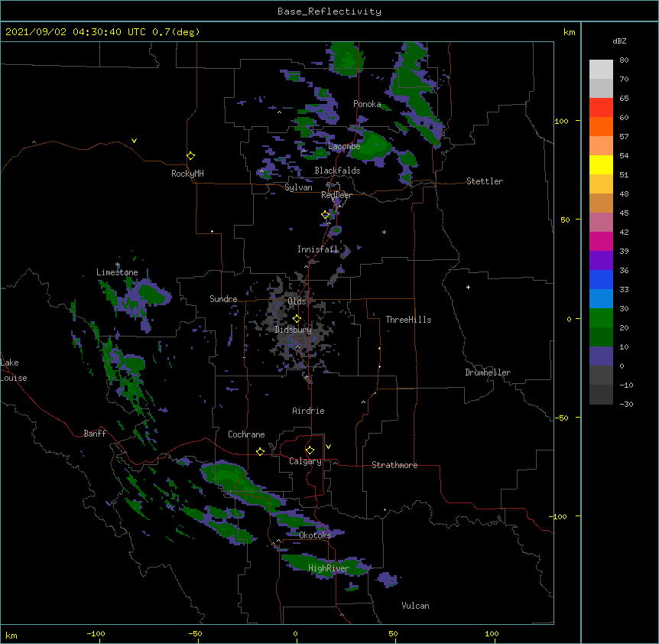Click the 100 tick label on right axis
This screenshot has height=644, width=659.
click(561, 121)
